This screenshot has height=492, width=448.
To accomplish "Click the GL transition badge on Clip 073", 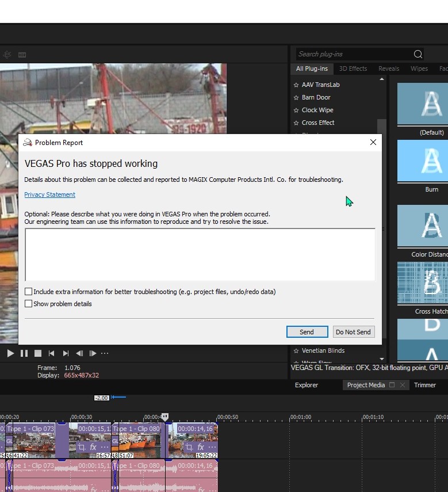I will point(9,441).
